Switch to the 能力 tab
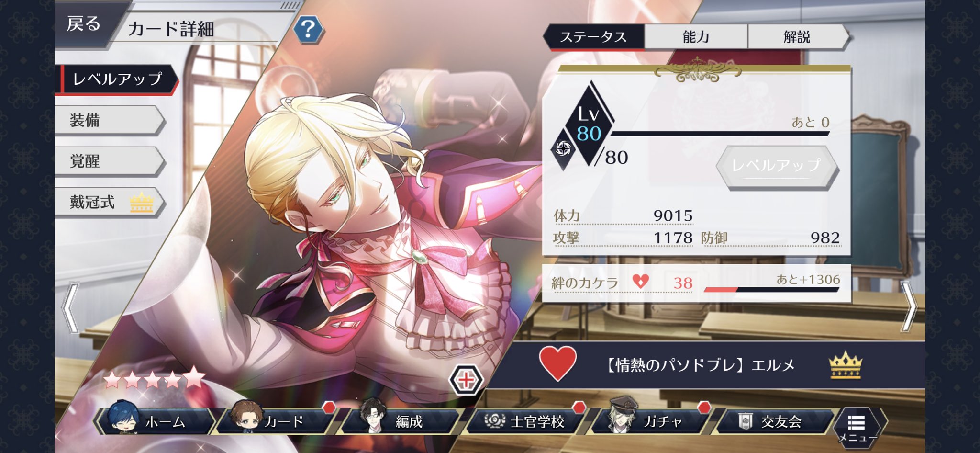This screenshot has height=453, width=980. tap(696, 37)
